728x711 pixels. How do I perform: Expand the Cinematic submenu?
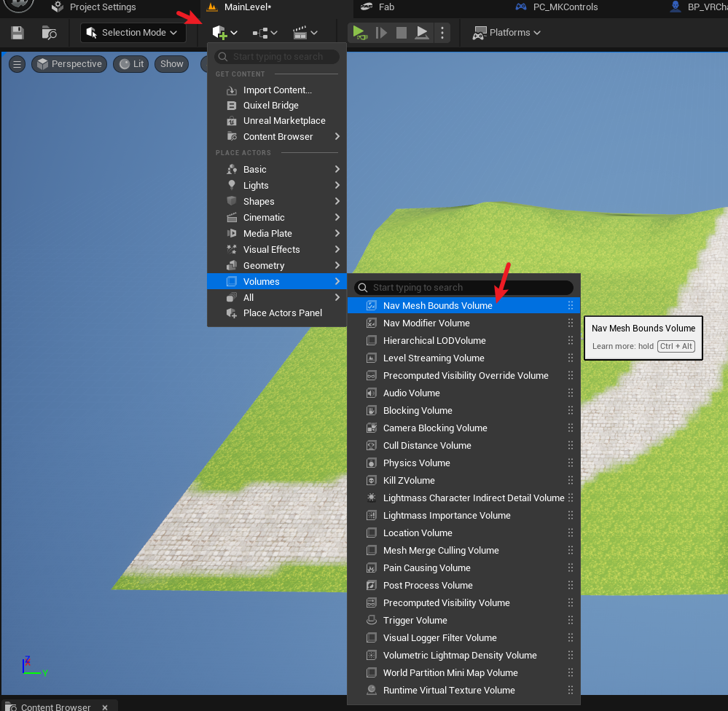click(x=277, y=217)
